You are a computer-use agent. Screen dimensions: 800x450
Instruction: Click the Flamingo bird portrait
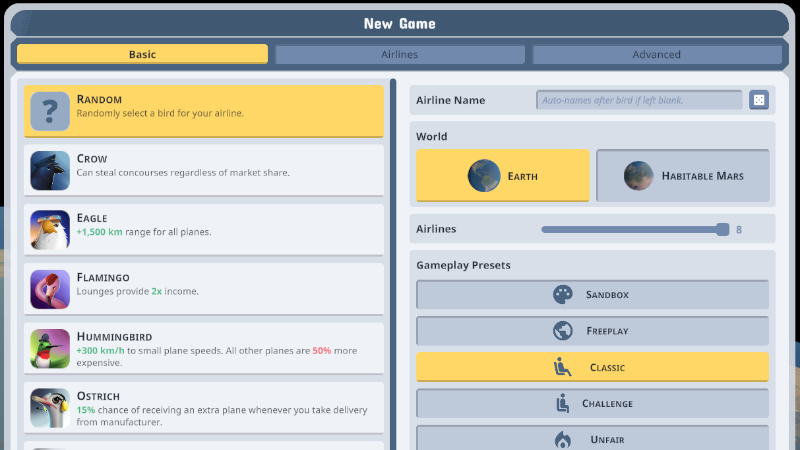pos(49,289)
